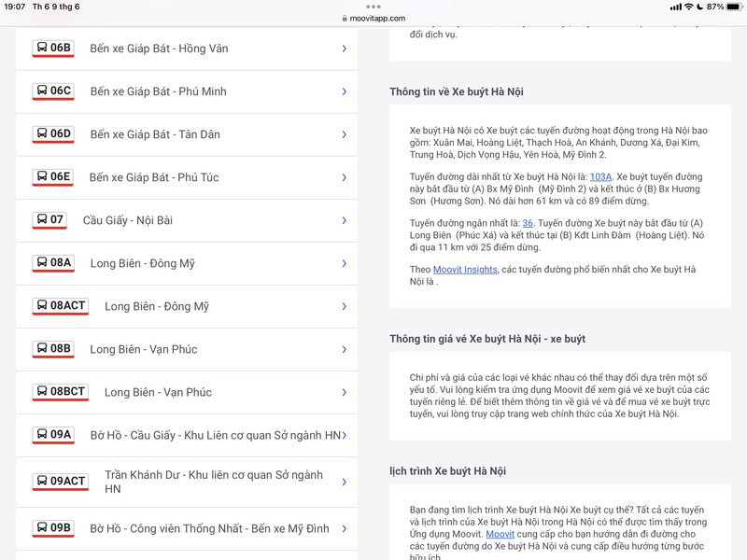Expand arrow for Trần Khánh Dư route
The height and width of the screenshot is (560, 747).
coord(344,482)
